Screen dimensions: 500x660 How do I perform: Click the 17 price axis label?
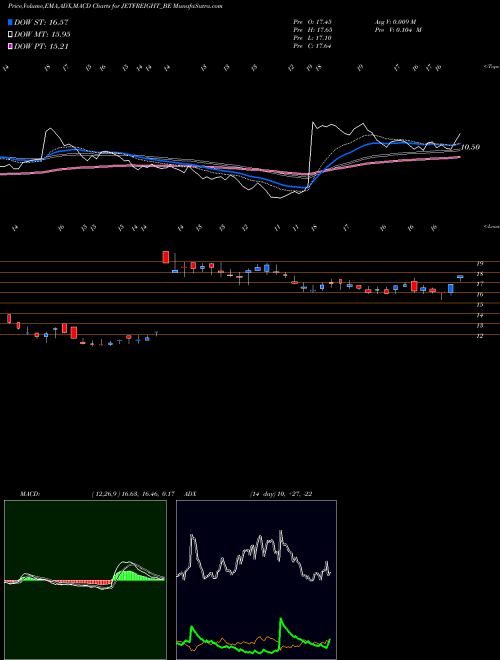pyautogui.click(x=479, y=285)
